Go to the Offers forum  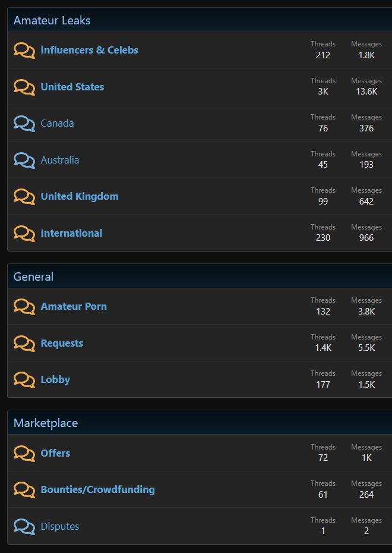click(x=55, y=453)
